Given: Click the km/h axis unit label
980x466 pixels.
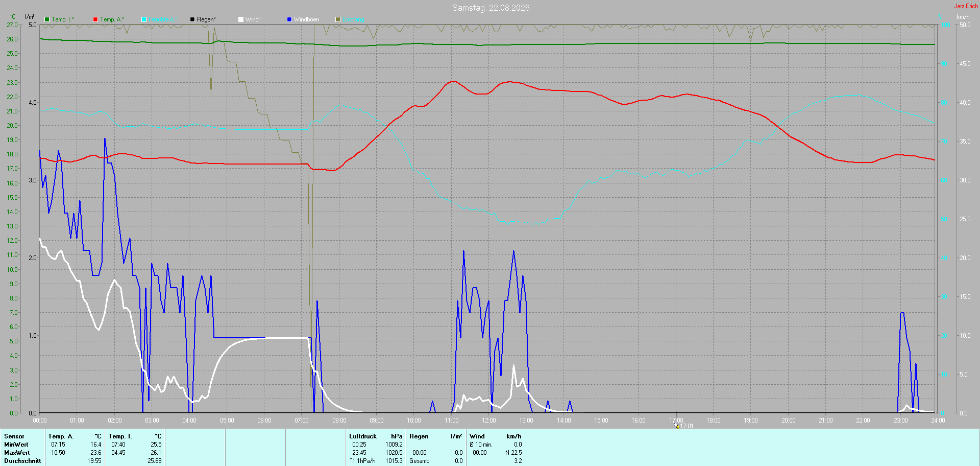Looking at the screenshot, I should coord(963,17).
